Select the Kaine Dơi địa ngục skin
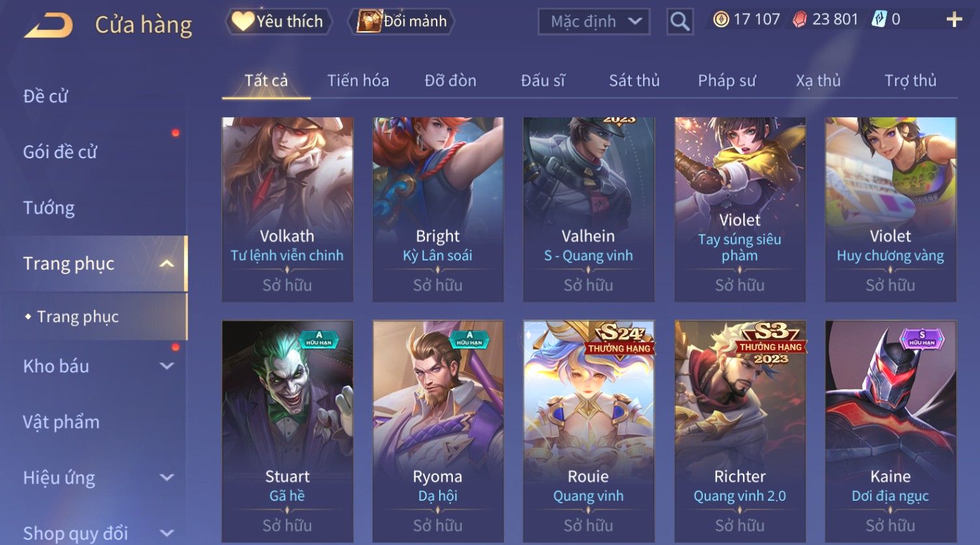 [891, 431]
